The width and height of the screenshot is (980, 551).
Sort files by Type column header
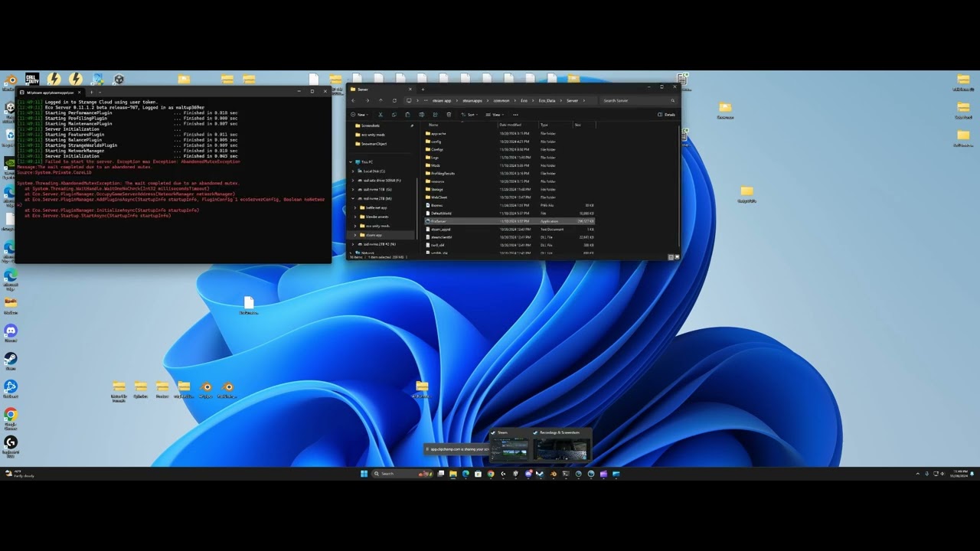(555, 125)
